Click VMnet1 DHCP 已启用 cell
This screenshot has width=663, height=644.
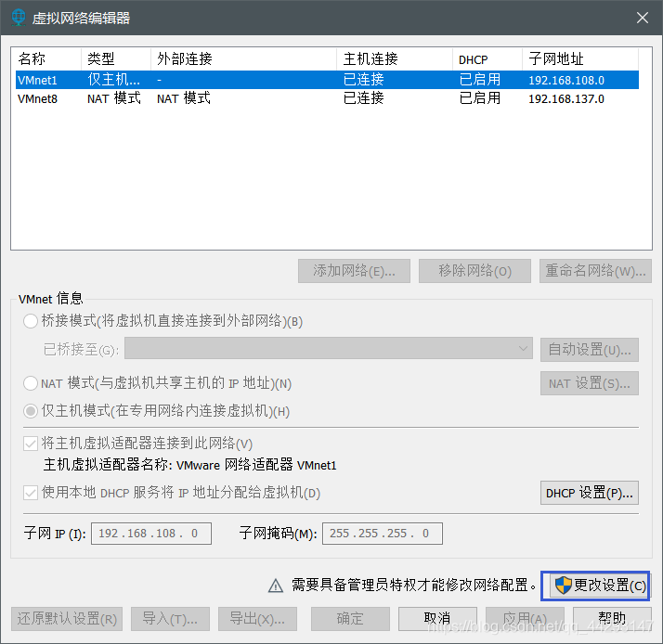[x=479, y=80]
